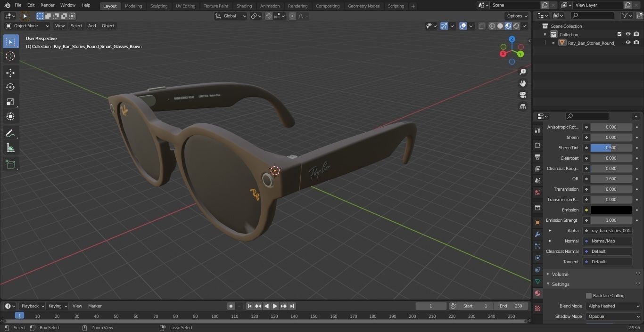
Task: Open the Object properties tab
Action: [x=537, y=222]
